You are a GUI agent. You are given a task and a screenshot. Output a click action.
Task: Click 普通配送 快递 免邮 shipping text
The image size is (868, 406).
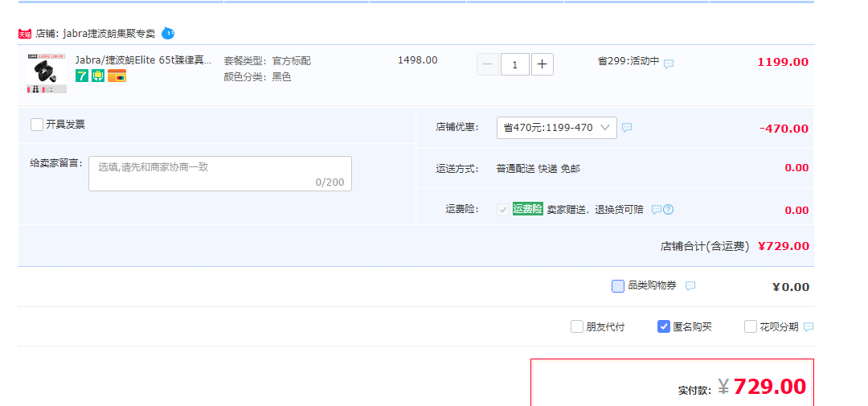[x=538, y=169]
